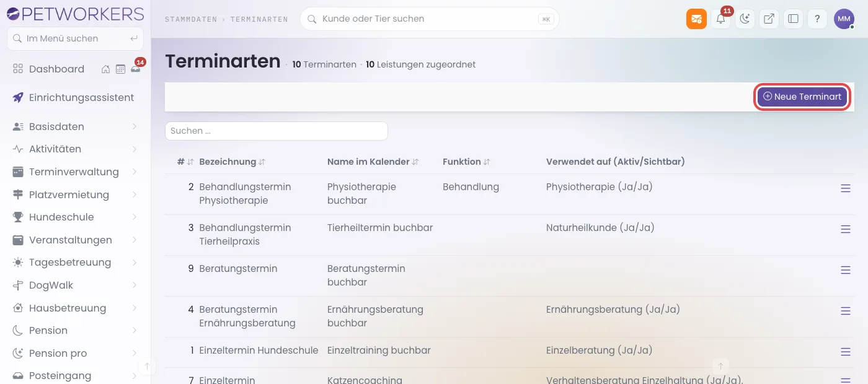This screenshot has height=384, width=868.
Task: Expand the Hausbetreuung menu chevron
Action: pos(135,308)
